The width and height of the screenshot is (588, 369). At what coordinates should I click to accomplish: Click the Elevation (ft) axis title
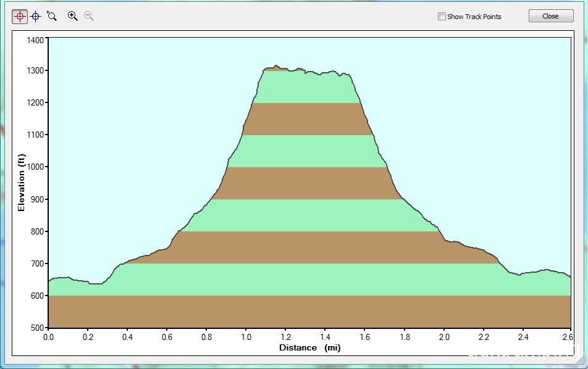(21, 183)
